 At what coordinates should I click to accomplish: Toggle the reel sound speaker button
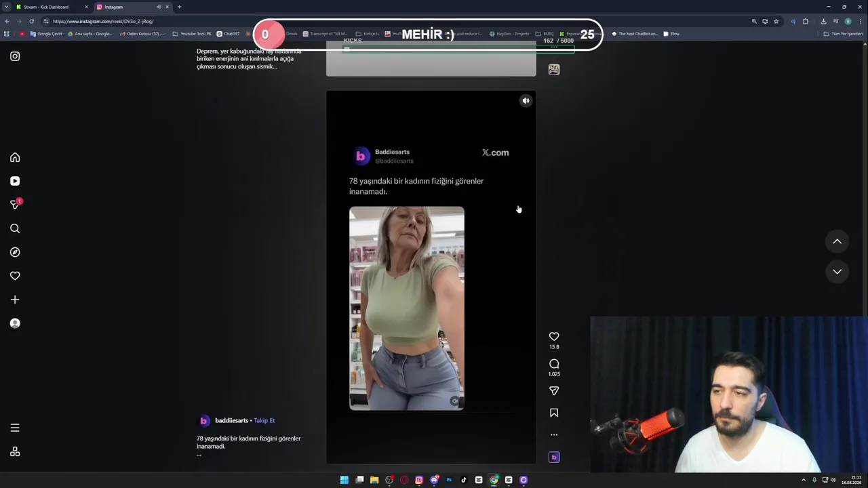526,101
